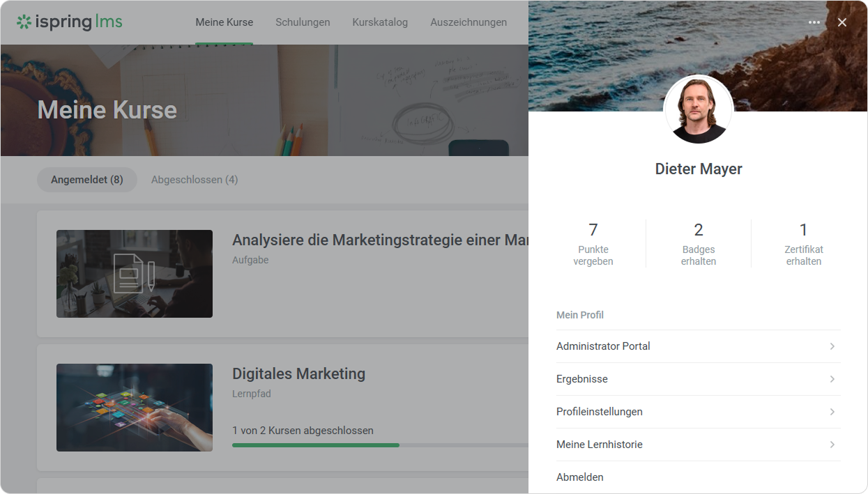This screenshot has width=868, height=494.
Task: Click the Digitales Marketing course thumbnail
Action: coord(135,408)
